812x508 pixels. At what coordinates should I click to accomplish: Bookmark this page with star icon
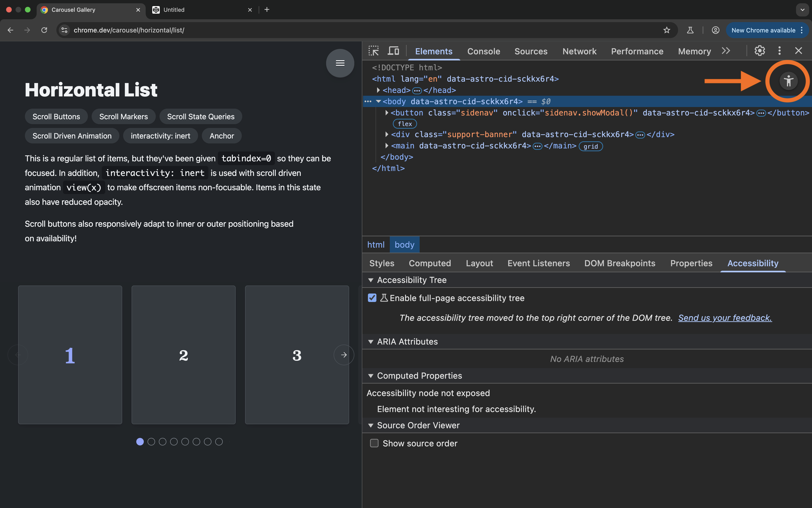667,30
